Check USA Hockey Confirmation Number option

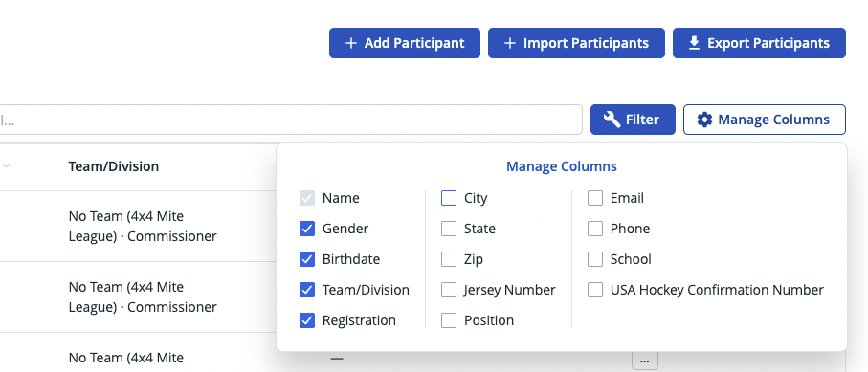pos(595,290)
